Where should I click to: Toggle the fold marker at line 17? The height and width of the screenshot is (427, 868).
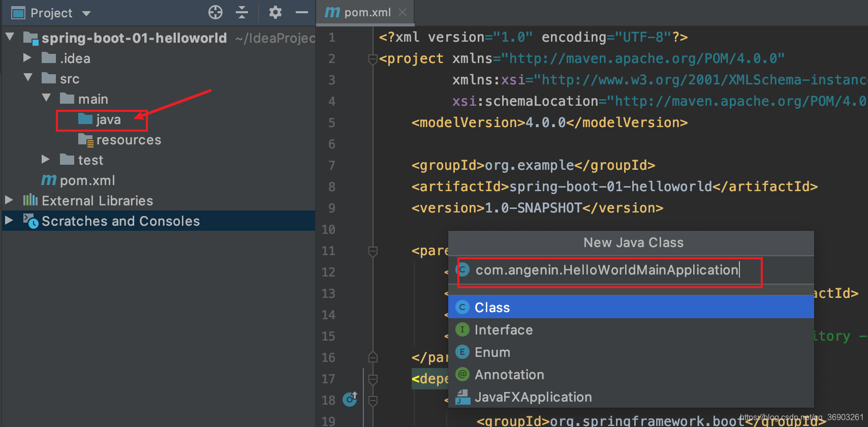pyautogui.click(x=373, y=379)
